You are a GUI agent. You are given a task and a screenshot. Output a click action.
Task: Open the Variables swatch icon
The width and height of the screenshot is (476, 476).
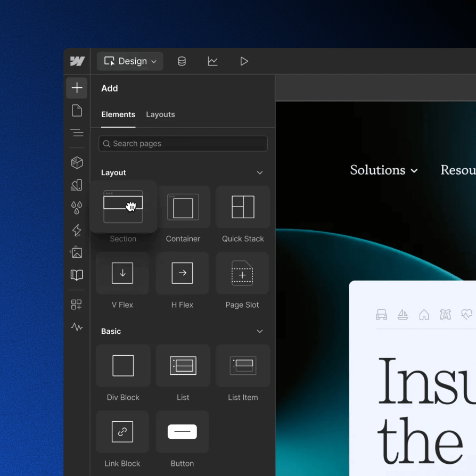click(77, 185)
